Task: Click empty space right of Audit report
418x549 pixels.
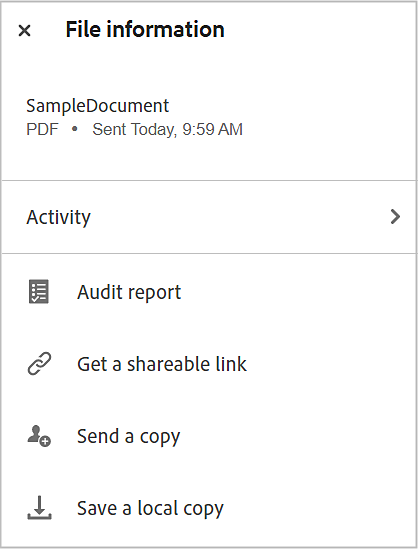Action: click(x=298, y=292)
